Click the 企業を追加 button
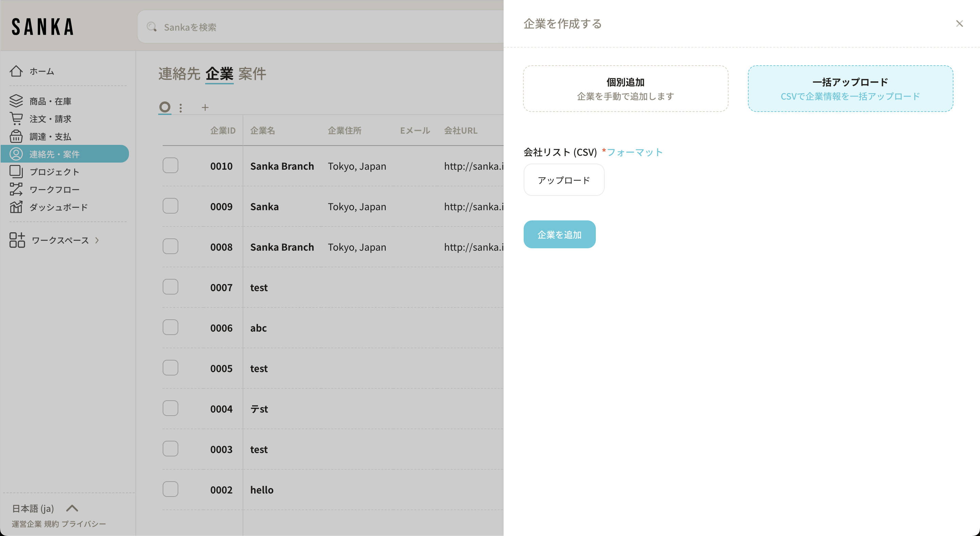Viewport: 980px width, 536px height. coord(559,235)
